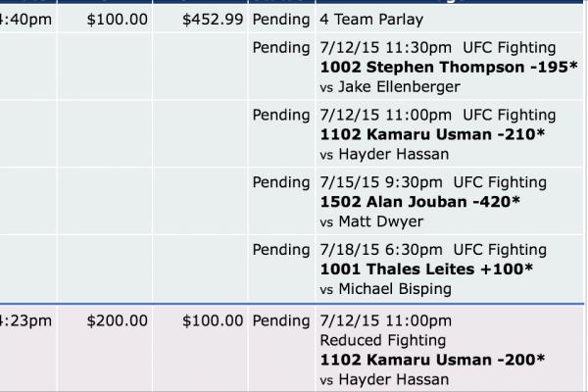588x392 pixels.
Task: Click the $100.00 risk amount on the parlay
Action: (x=117, y=20)
